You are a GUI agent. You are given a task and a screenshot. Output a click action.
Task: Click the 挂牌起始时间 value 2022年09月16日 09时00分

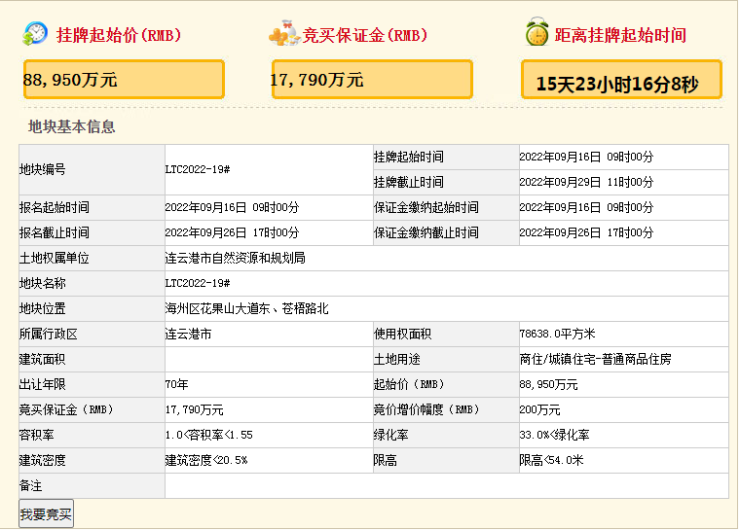coord(586,157)
